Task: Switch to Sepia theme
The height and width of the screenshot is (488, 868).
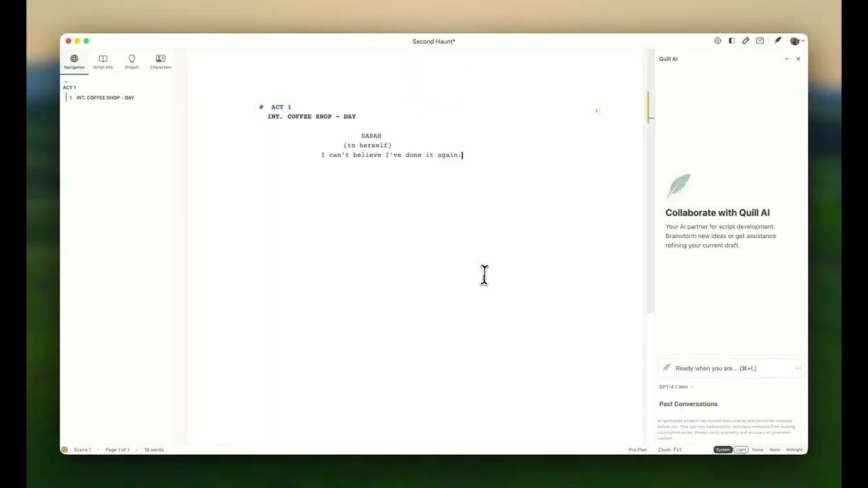Action: click(x=774, y=449)
